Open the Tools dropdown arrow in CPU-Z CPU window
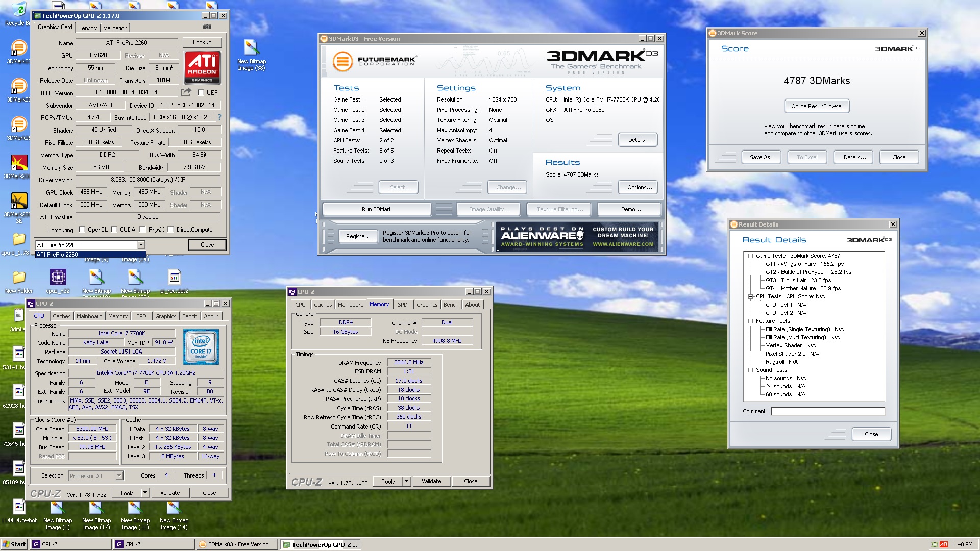The width and height of the screenshot is (980, 551). tap(145, 493)
